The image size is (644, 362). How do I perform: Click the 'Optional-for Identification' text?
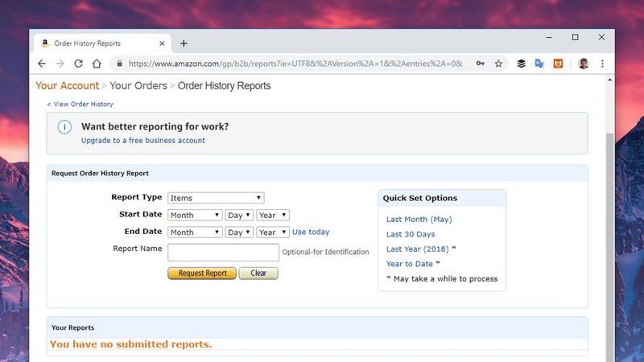[x=325, y=252]
